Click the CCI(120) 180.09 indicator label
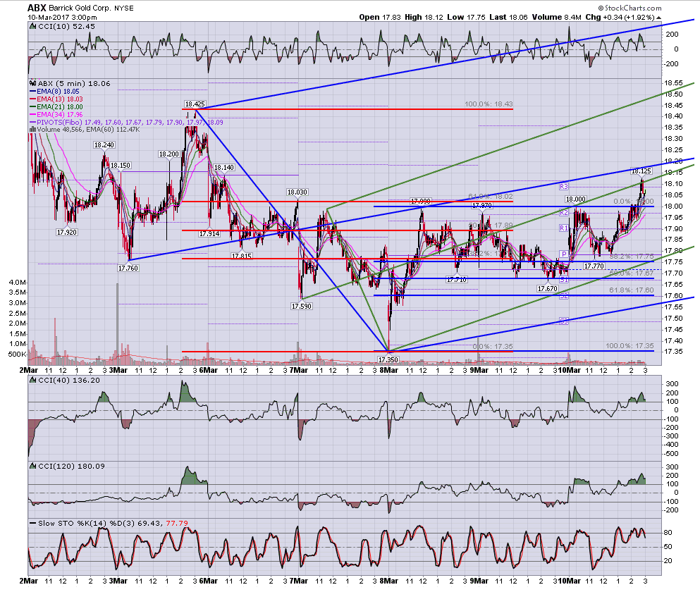The height and width of the screenshot is (592, 700). click(71, 466)
